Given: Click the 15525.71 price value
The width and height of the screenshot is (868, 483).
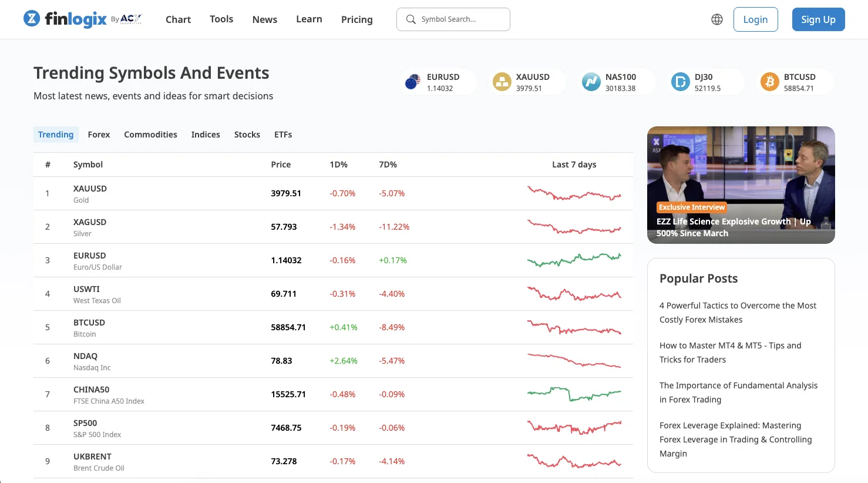Looking at the screenshot, I should [288, 394].
